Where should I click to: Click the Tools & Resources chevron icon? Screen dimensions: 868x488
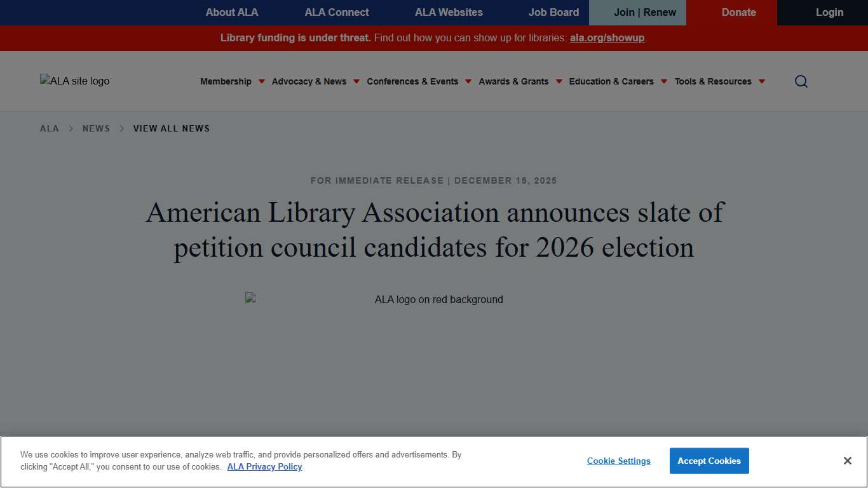click(761, 81)
